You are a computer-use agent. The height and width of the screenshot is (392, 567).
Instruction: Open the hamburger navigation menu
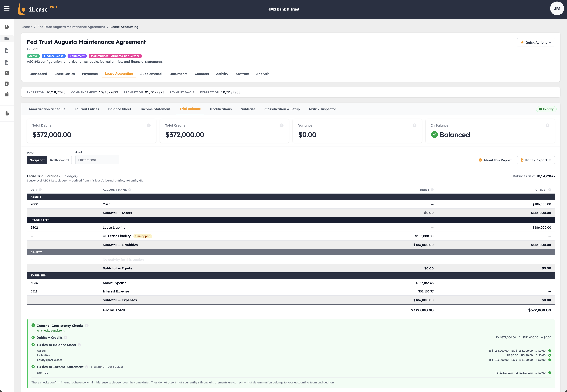(x=7, y=9)
